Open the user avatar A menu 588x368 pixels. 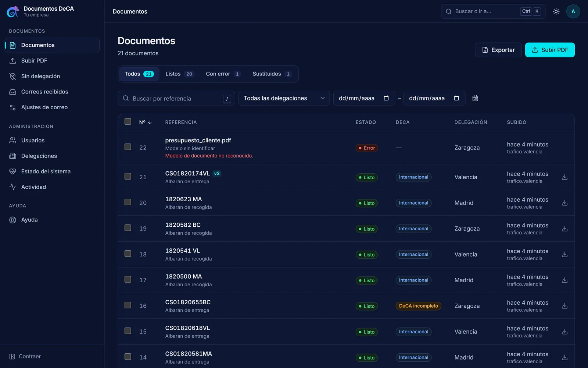[573, 11]
